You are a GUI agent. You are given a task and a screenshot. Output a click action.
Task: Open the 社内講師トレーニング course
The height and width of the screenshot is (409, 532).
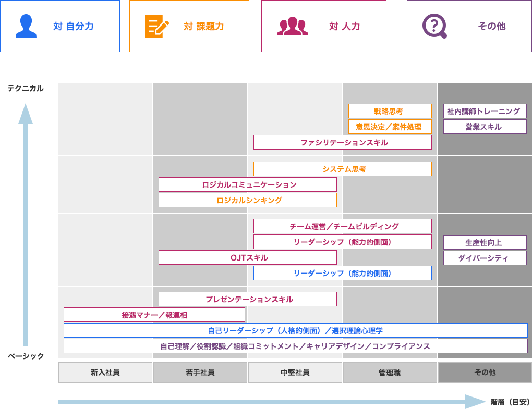pos(485,111)
